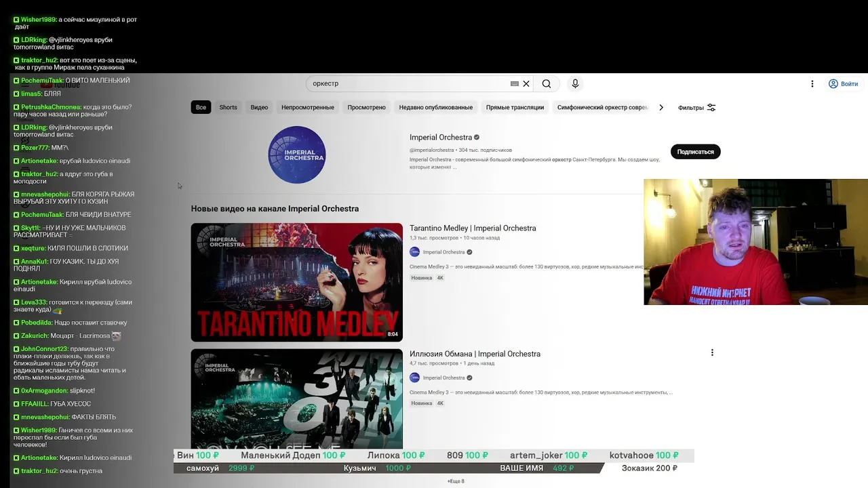Click in the оркестр search input field
The height and width of the screenshot is (488, 868).
coord(407,84)
